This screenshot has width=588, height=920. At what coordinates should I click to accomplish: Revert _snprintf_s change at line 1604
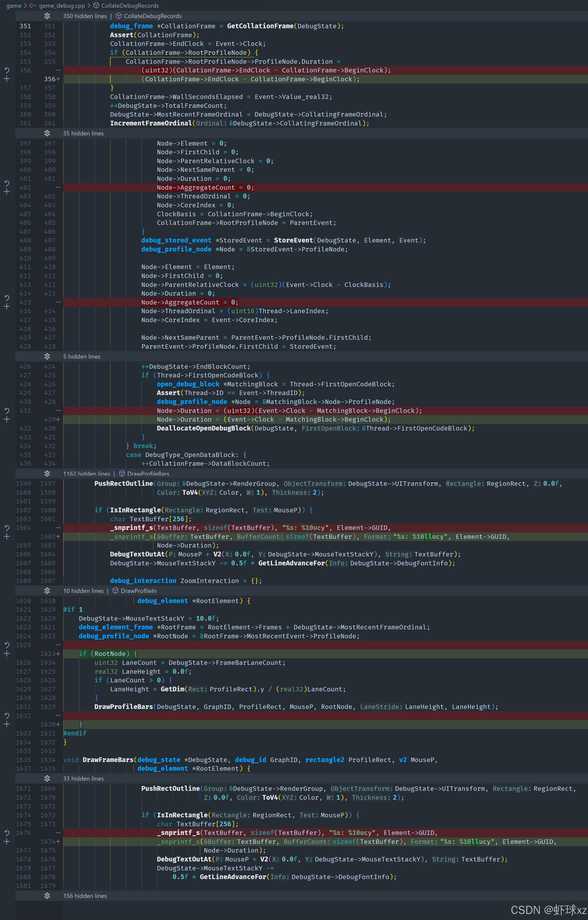coord(6,528)
